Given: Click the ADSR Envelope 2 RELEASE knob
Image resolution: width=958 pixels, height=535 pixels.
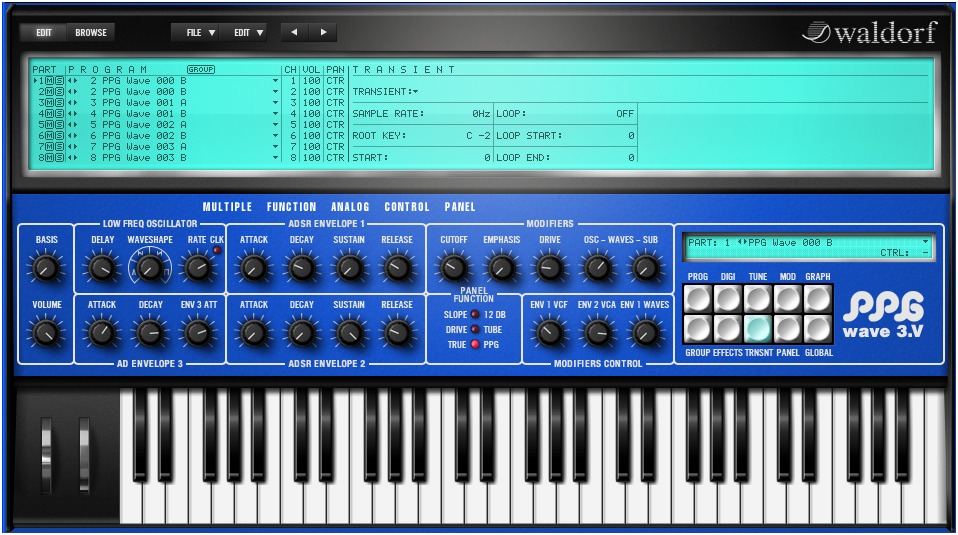Looking at the screenshot, I should (397, 333).
